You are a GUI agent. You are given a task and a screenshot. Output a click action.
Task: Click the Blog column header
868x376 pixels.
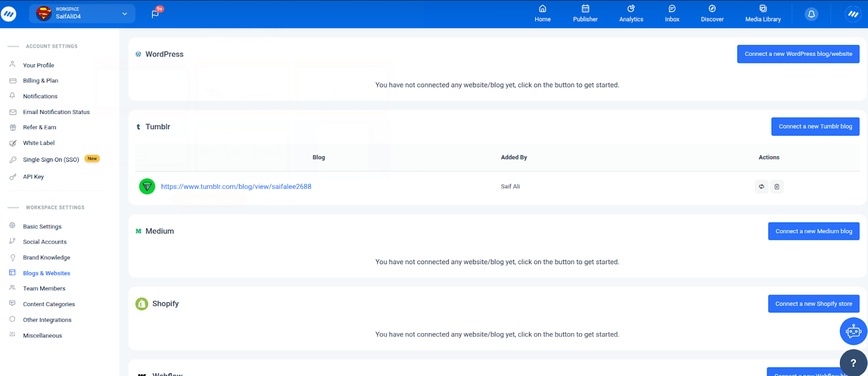click(318, 157)
